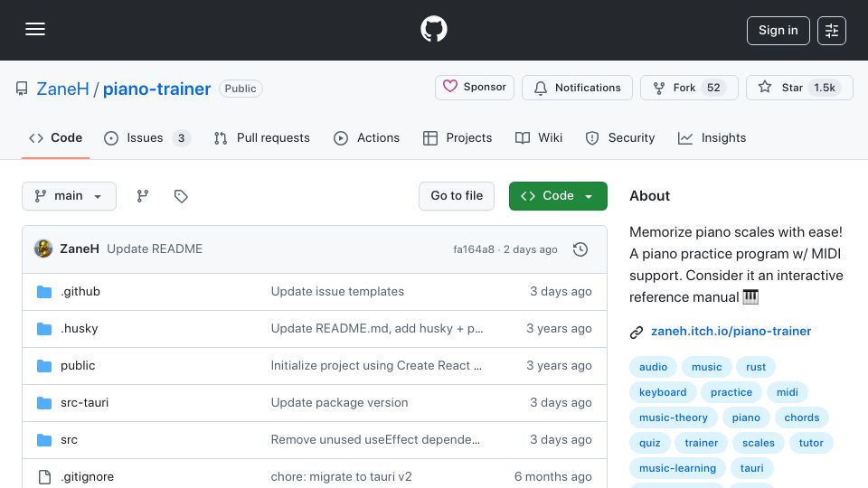The height and width of the screenshot is (488, 868).
Task: Fork the piano-trainer repository
Action: [689, 88]
